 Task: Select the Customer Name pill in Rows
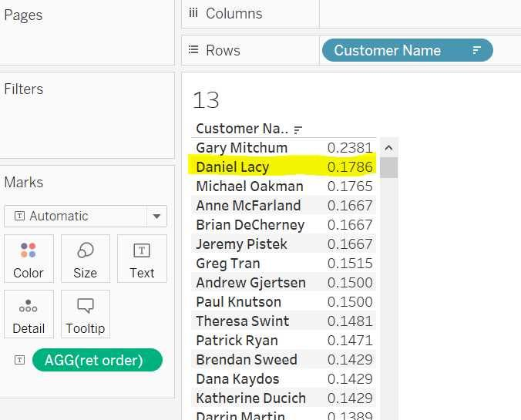[388, 51]
